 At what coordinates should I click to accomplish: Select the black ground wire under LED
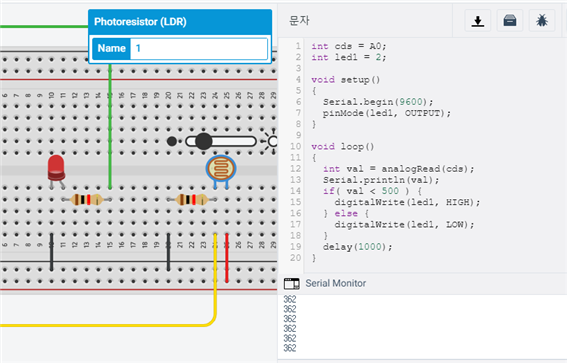[51, 252]
